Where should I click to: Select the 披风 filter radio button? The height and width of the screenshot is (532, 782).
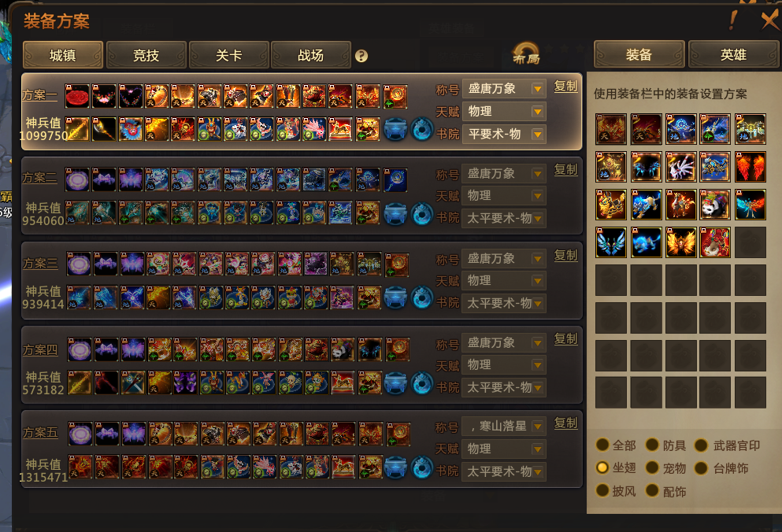(602, 490)
